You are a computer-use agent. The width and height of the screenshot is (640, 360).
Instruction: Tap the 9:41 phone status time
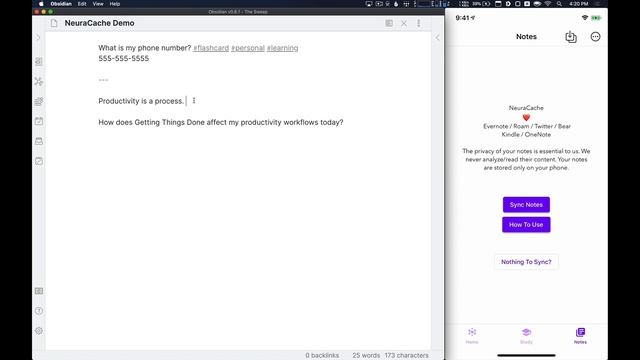click(463, 18)
